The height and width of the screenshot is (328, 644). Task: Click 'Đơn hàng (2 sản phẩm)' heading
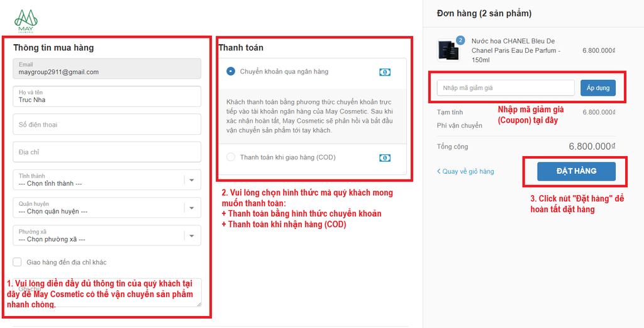coord(484,14)
